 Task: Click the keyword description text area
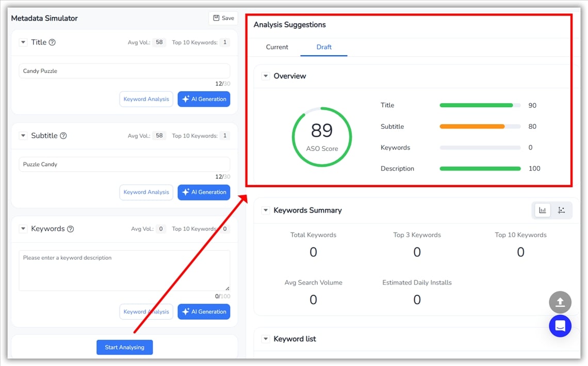point(124,271)
